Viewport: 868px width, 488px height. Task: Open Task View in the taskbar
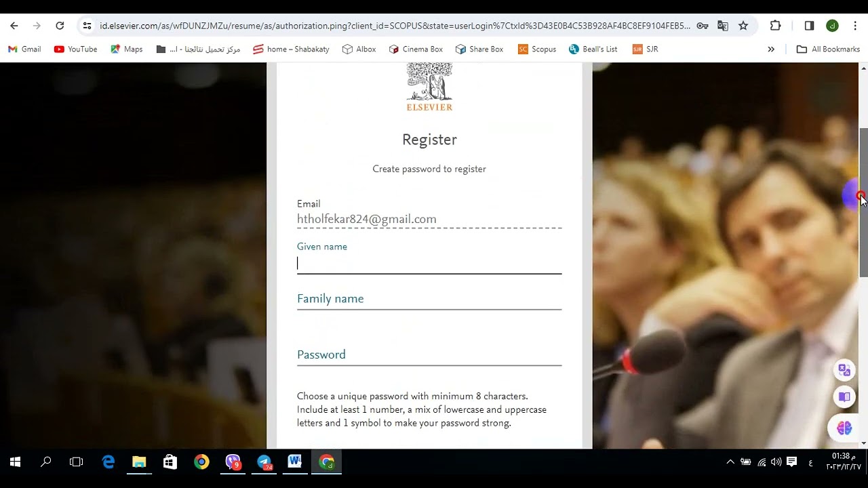tap(77, 462)
